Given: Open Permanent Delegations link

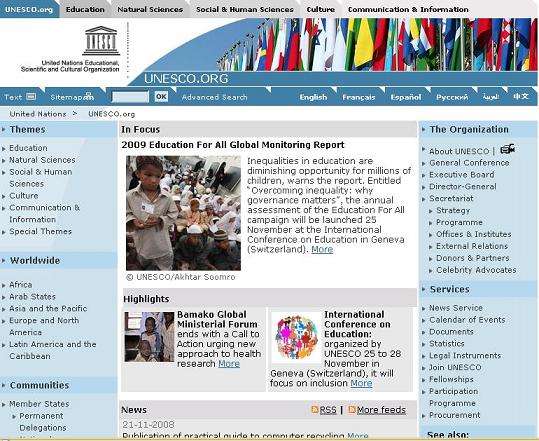Looking at the screenshot, I should click(x=42, y=422).
